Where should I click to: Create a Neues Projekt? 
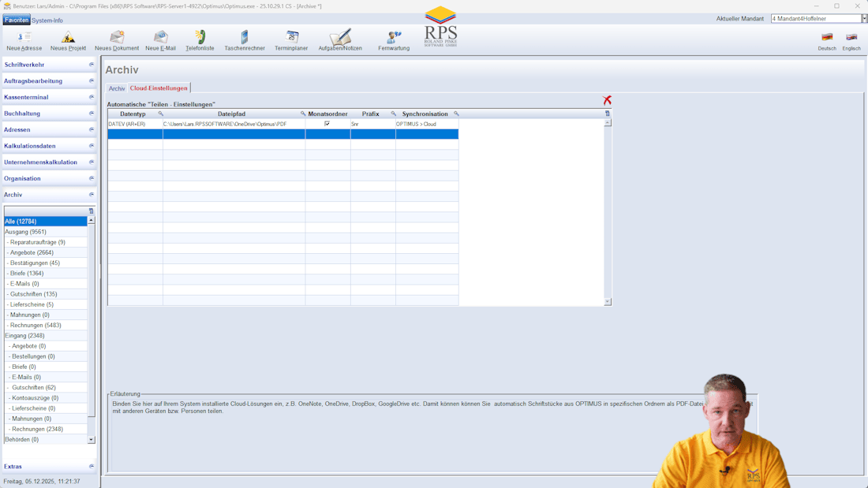67,39
